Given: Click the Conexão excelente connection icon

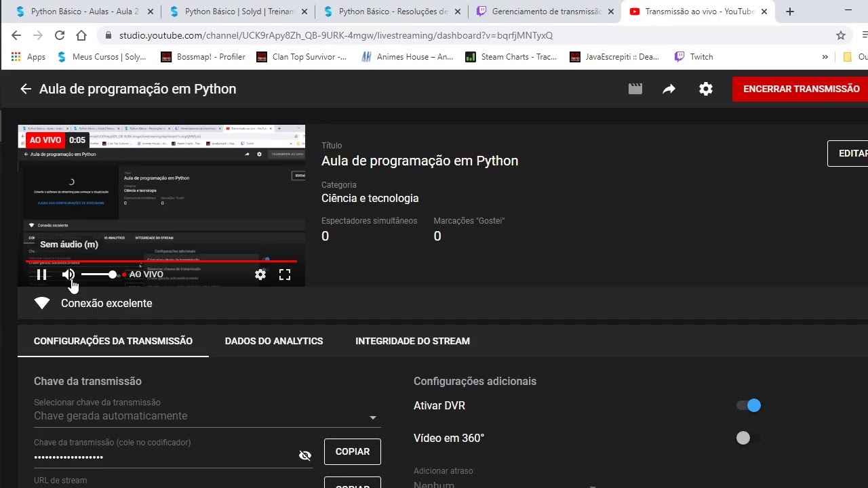Looking at the screenshot, I should click(x=42, y=303).
